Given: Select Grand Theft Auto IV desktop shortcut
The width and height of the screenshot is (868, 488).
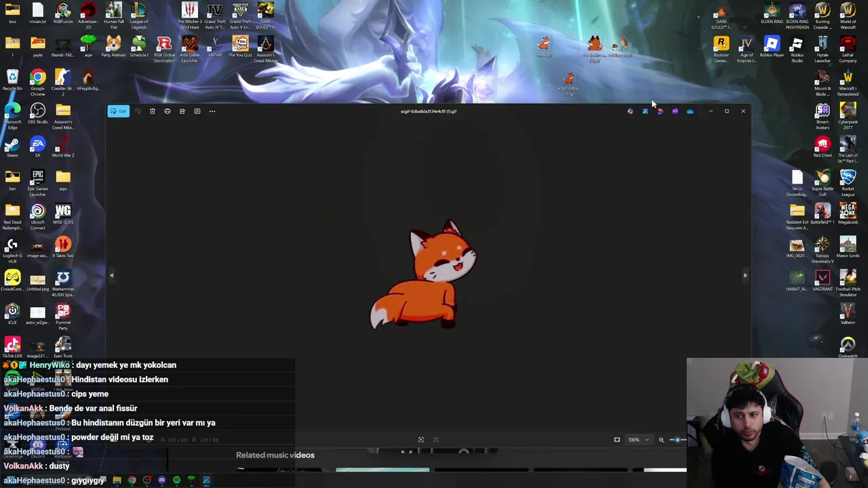Looking at the screenshot, I should point(215,15).
